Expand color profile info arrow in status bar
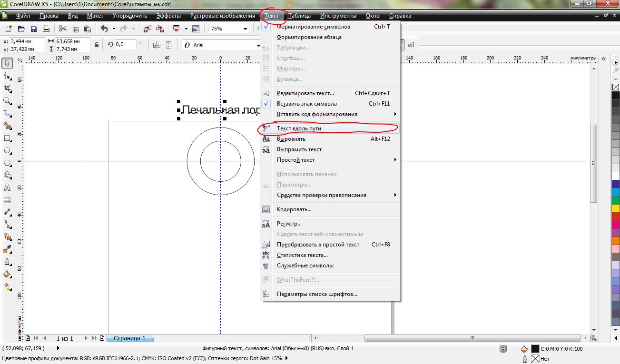Image resolution: width=620 pixels, height=364 pixels. [286, 358]
